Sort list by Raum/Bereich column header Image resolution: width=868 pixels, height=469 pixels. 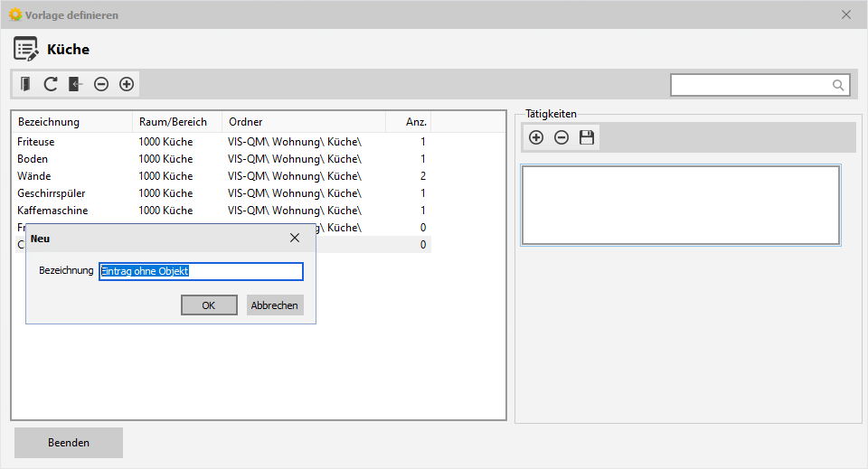(174, 122)
